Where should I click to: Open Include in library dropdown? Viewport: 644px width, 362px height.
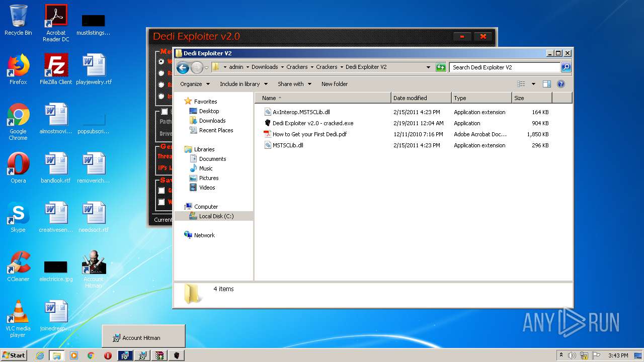coord(244,84)
